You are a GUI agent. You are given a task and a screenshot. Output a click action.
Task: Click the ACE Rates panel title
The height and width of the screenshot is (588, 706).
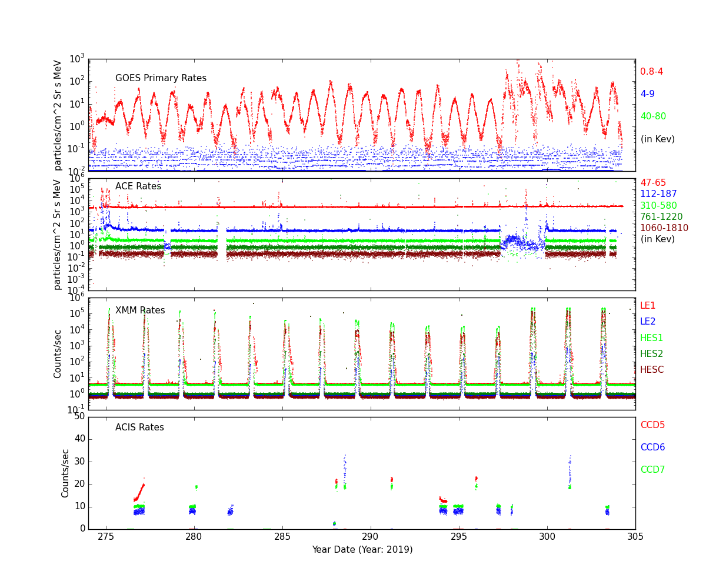coord(138,186)
